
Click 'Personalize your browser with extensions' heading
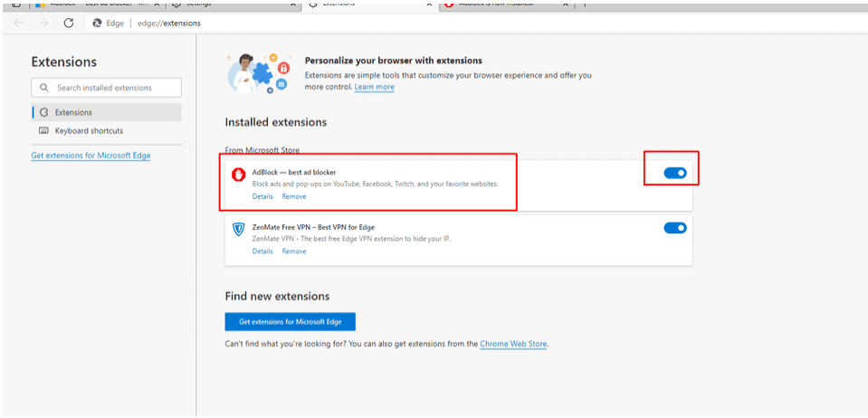click(394, 61)
